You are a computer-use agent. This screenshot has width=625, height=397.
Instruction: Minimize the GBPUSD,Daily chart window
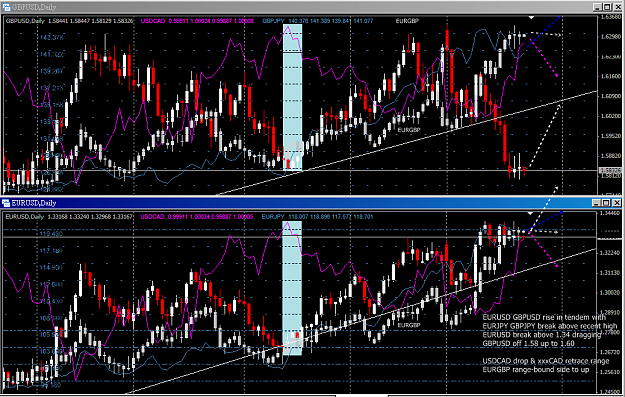coord(597,7)
